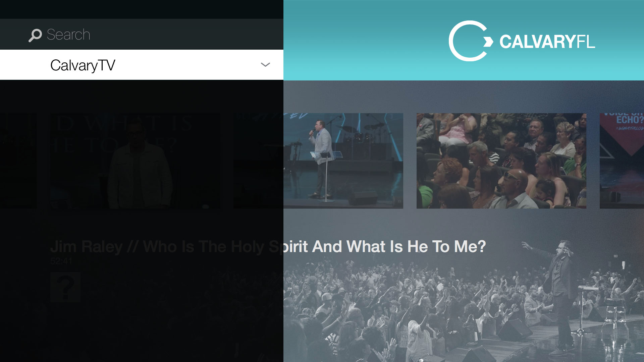Open the Search field

coord(142,34)
